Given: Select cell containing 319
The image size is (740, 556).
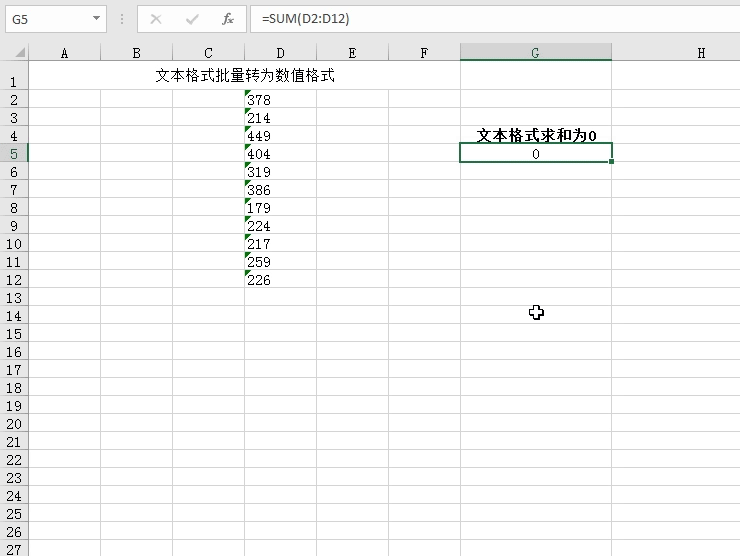Looking at the screenshot, I should (x=280, y=171).
